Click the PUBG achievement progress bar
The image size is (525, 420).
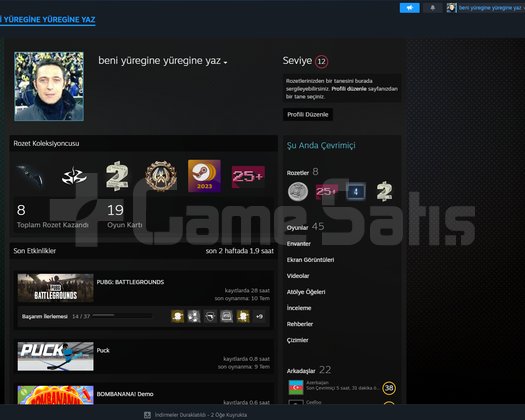click(x=122, y=316)
